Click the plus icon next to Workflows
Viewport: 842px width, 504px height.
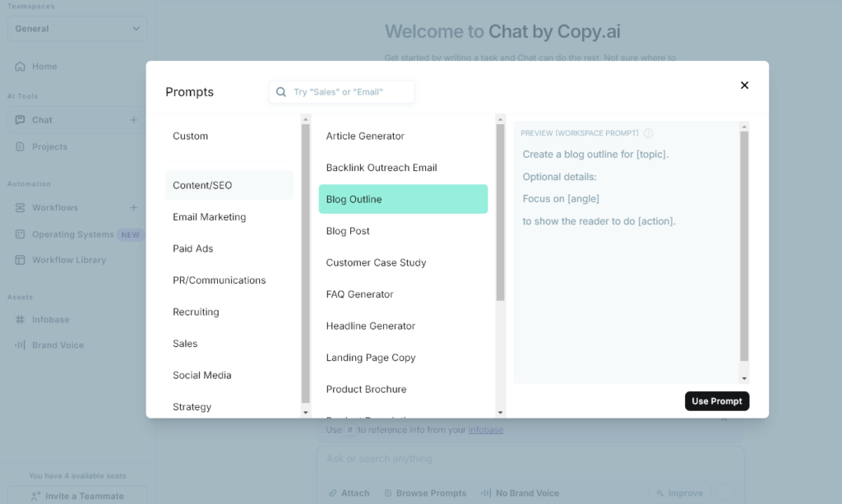[134, 208]
